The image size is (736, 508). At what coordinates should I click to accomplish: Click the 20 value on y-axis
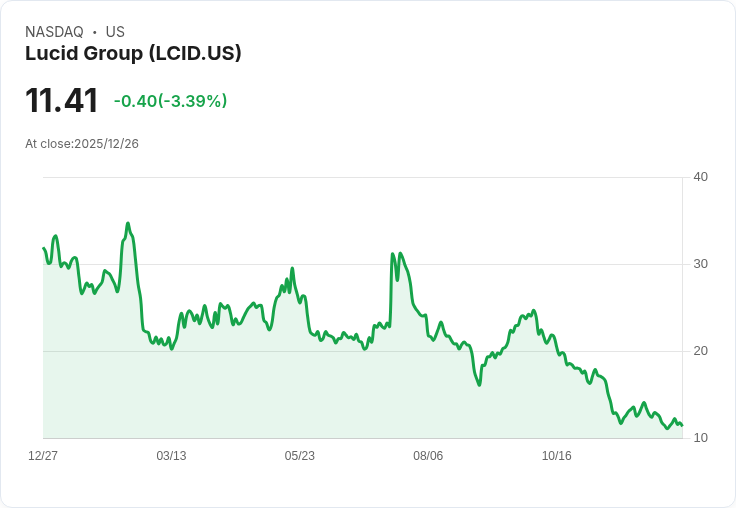tap(700, 351)
